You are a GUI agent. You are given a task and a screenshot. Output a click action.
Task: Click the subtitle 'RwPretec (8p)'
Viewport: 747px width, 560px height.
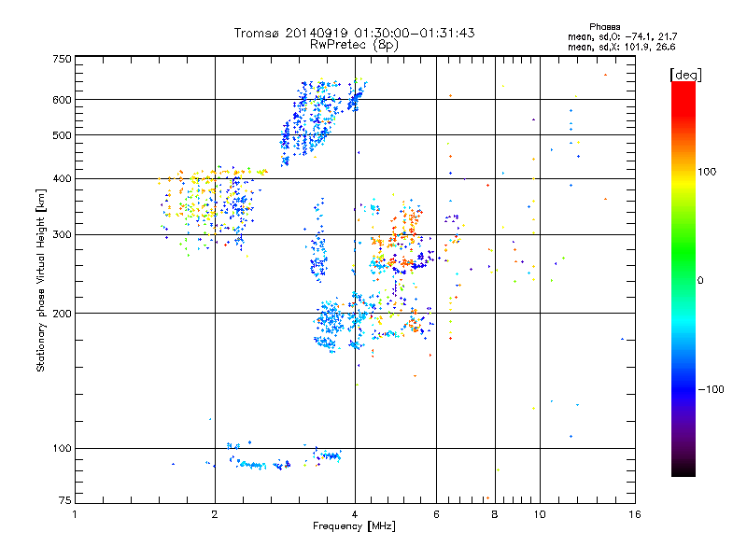354,45
